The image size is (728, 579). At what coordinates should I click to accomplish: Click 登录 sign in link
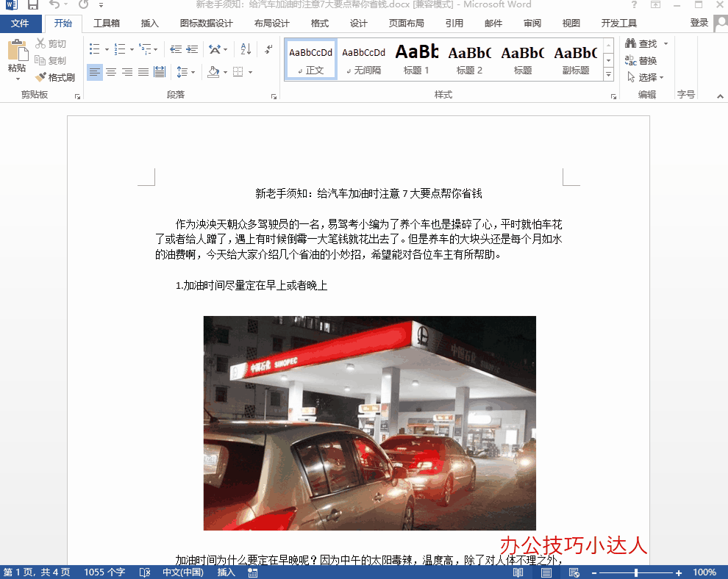[x=699, y=23]
